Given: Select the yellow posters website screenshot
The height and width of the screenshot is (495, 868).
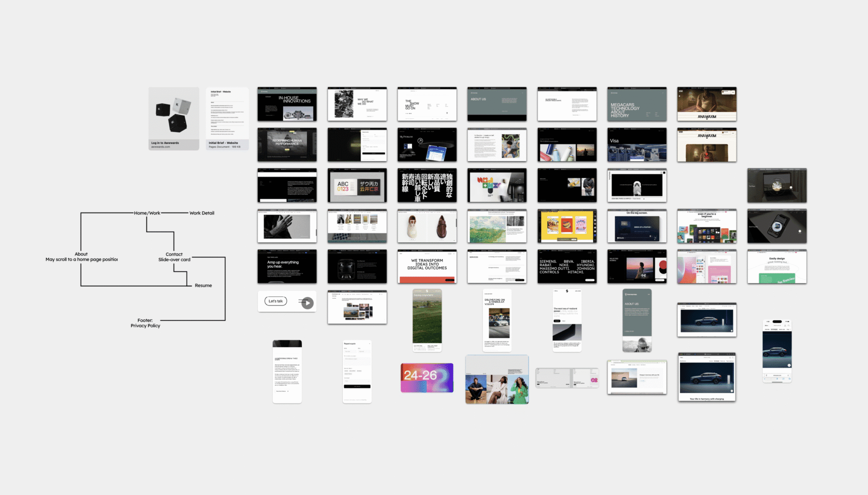Looking at the screenshot, I should pyautogui.click(x=567, y=226).
